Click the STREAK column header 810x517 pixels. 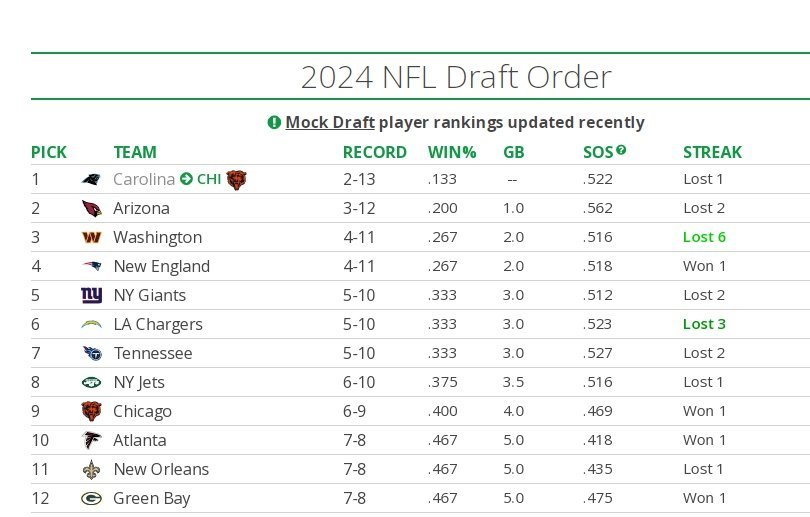pyautogui.click(x=712, y=152)
